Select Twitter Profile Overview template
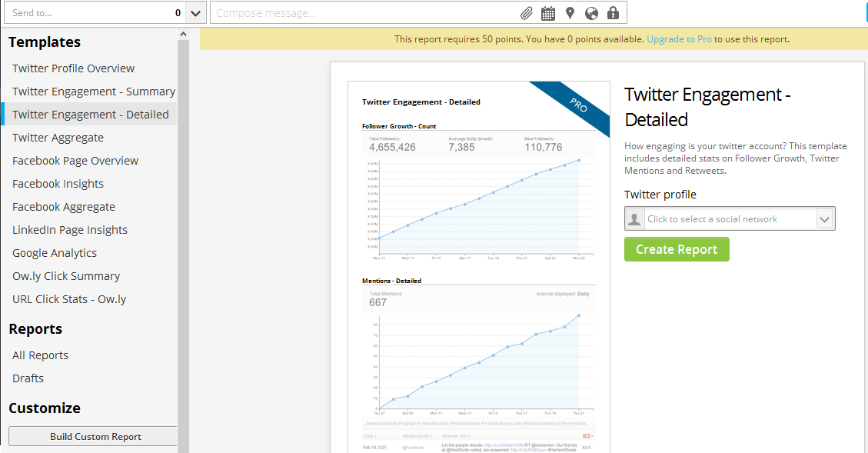This screenshot has height=453, width=868. [x=74, y=68]
